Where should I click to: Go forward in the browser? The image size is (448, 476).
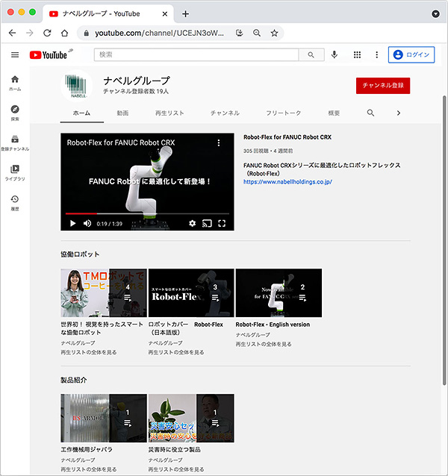coord(30,33)
